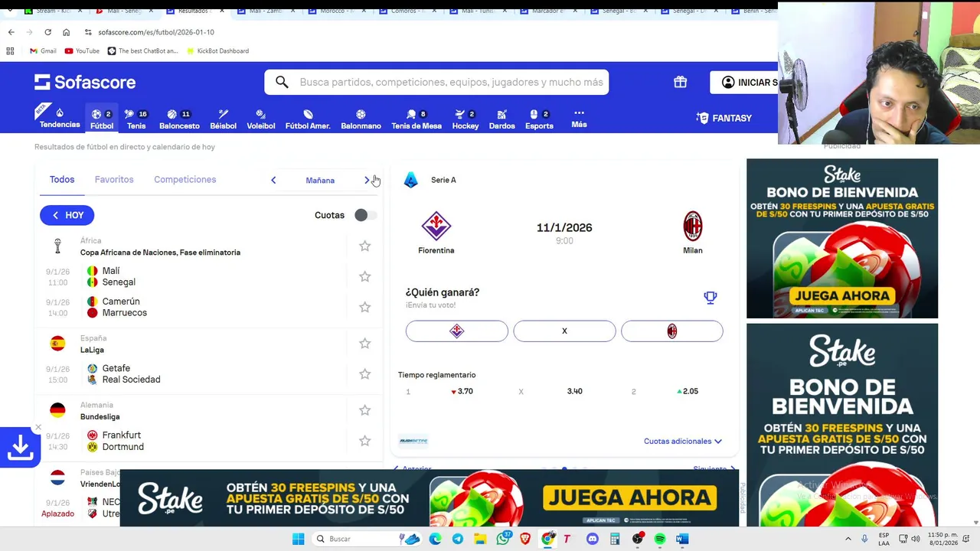Open Discord from the taskbar
The image size is (980, 551).
593,539
